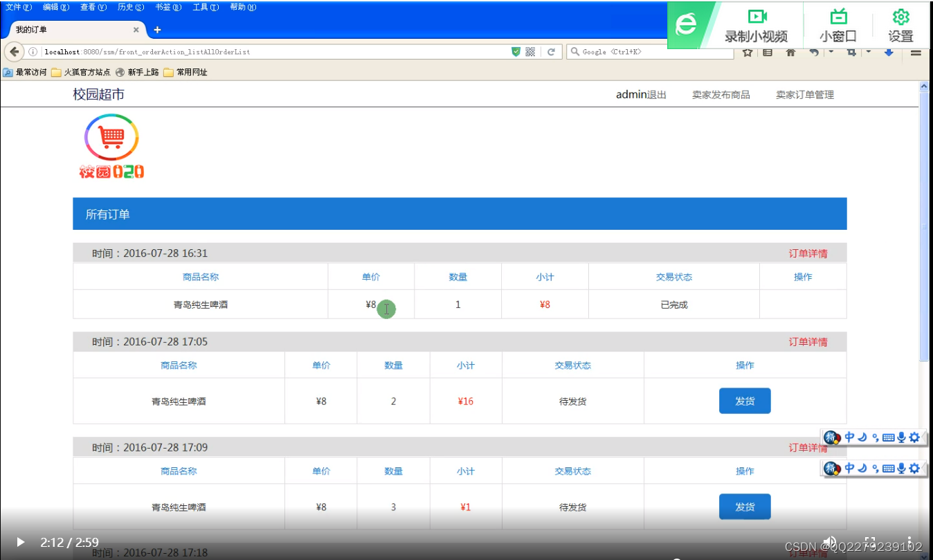Screen dimensions: 933x560
Task: Open the Google search engine dropdown
Action: pyautogui.click(x=574, y=51)
